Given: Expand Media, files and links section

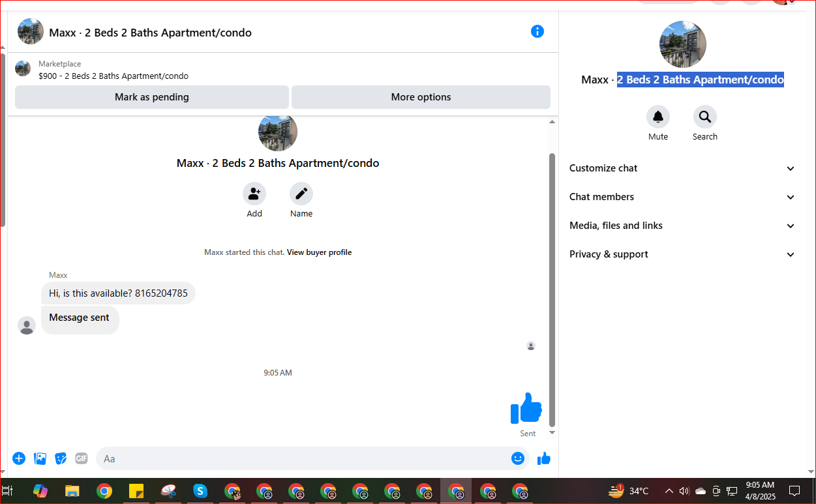Looking at the screenshot, I should coord(683,226).
